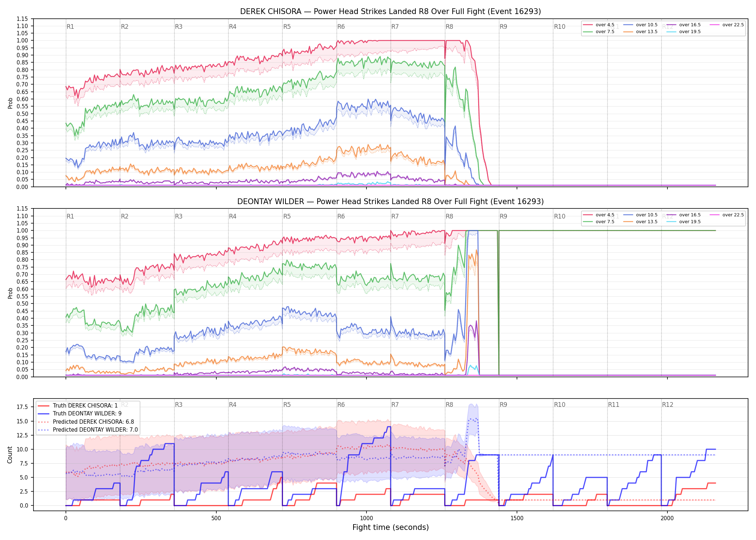The width and height of the screenshot is (756, 540).
Task: Click the 0.50 tick on Wilder chart y-axis
Action: [22, 304]
